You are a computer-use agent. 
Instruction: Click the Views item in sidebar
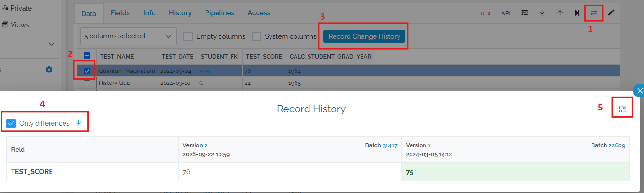coord(15,24)
